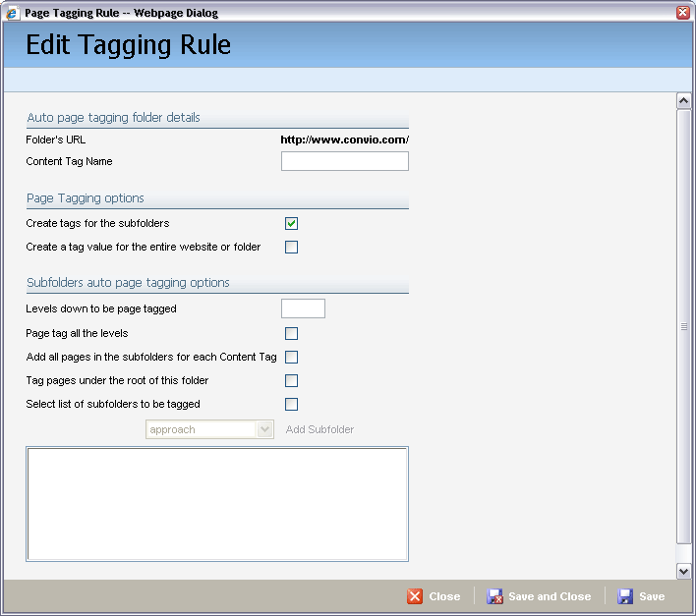Click the Close button label

coord(444,596)
